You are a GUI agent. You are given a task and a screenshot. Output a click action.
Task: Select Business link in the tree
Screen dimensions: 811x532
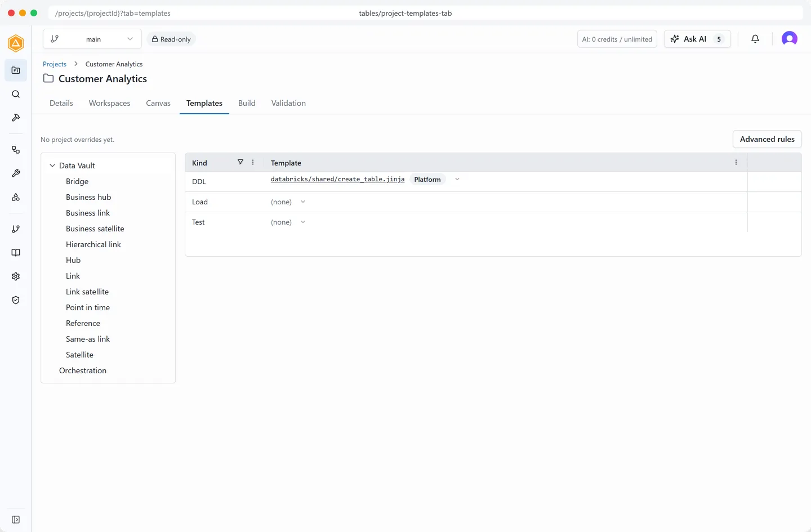(x=88, y=213)
